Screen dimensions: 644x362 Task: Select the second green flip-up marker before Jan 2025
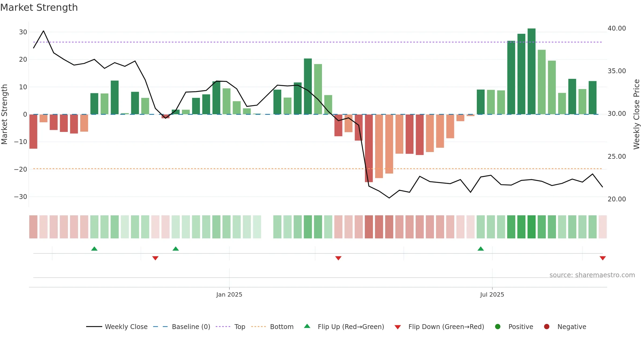[x=176, y=249]
